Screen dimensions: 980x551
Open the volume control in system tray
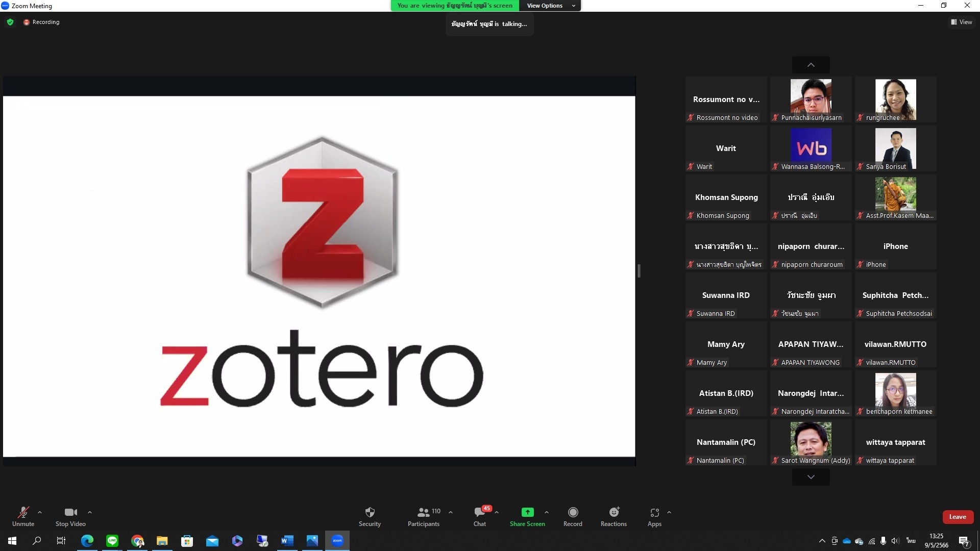coord(895,541)
